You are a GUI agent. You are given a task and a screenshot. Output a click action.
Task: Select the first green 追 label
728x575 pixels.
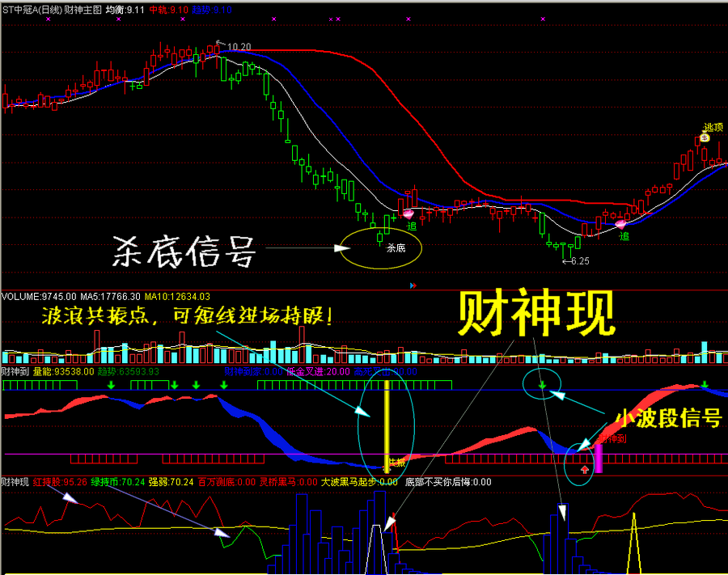412,226
